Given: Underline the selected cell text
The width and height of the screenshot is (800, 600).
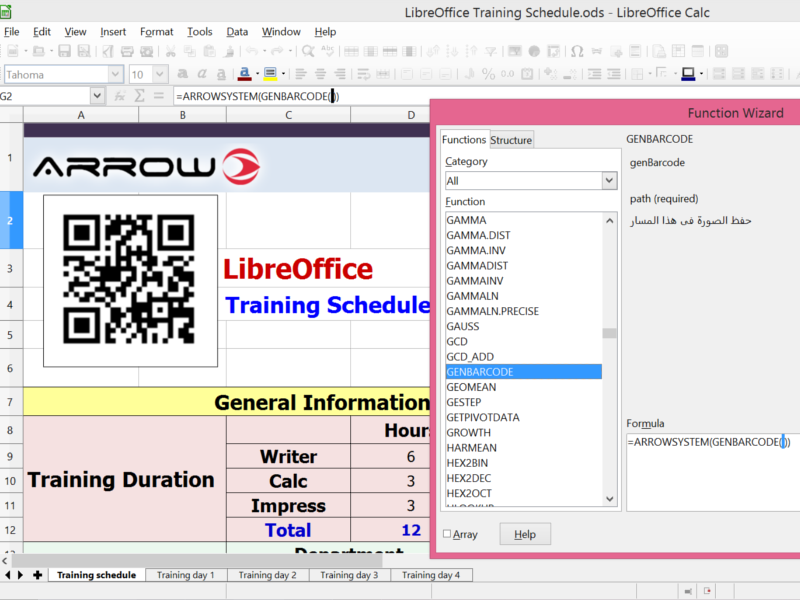Looking at the screenshot, I should (223, 73).
